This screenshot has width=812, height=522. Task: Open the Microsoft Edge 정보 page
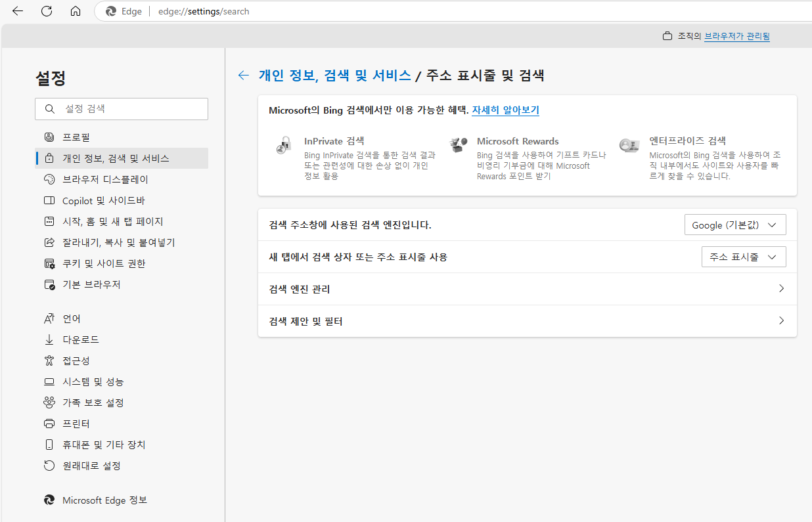tap(122, 500)
